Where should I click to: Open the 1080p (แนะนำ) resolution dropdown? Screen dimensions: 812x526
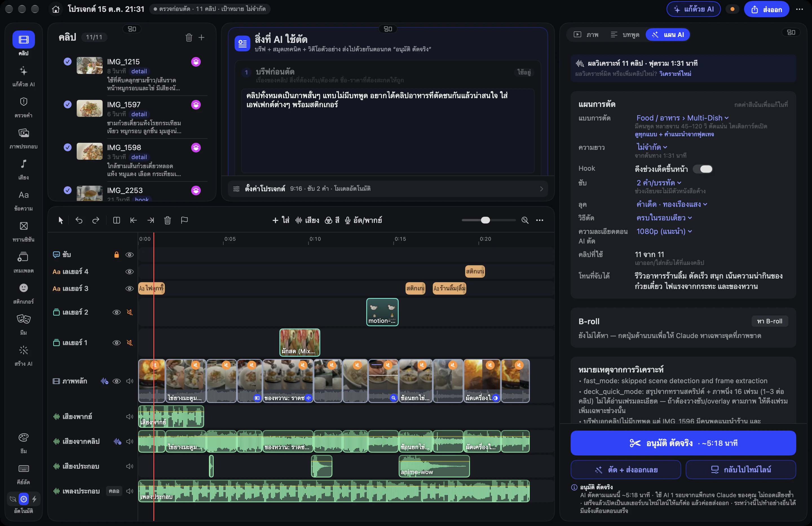pos(664,231)
